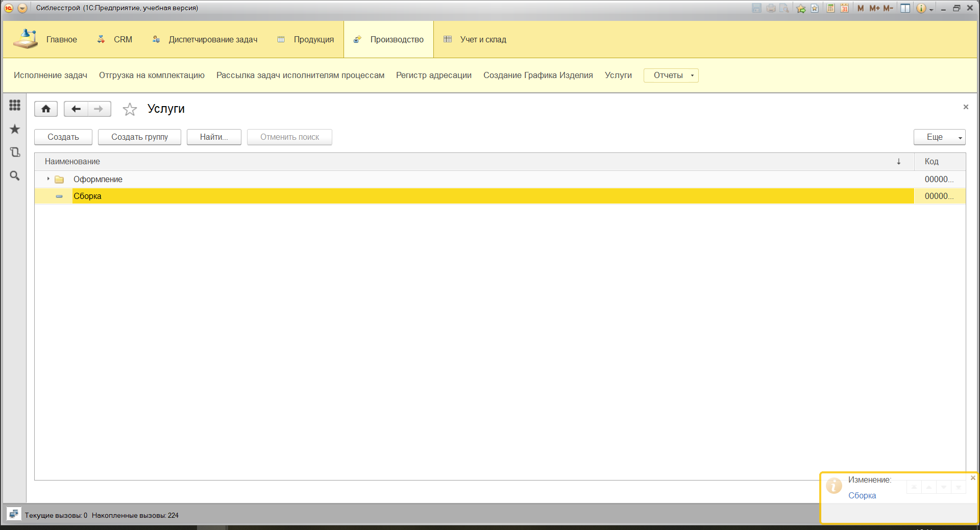
Task: Open the history icon in left sidebar
Action: click(15, 152)
